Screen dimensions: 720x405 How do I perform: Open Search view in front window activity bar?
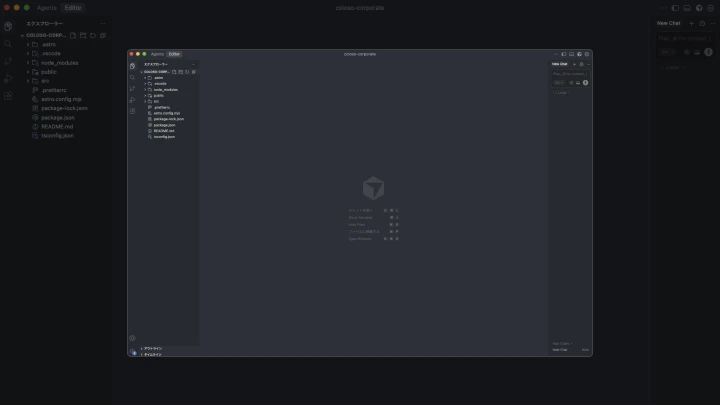(x=132, y=77)
